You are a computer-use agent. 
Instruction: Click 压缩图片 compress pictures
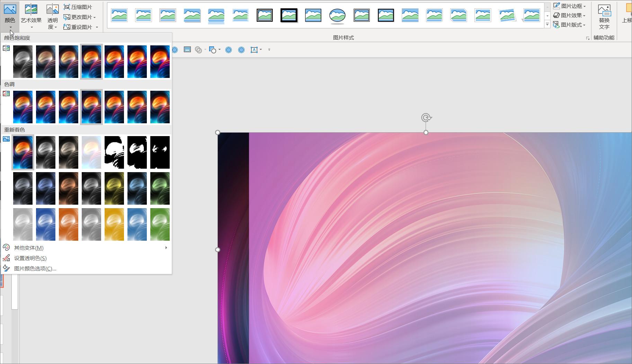click(78, 7)
